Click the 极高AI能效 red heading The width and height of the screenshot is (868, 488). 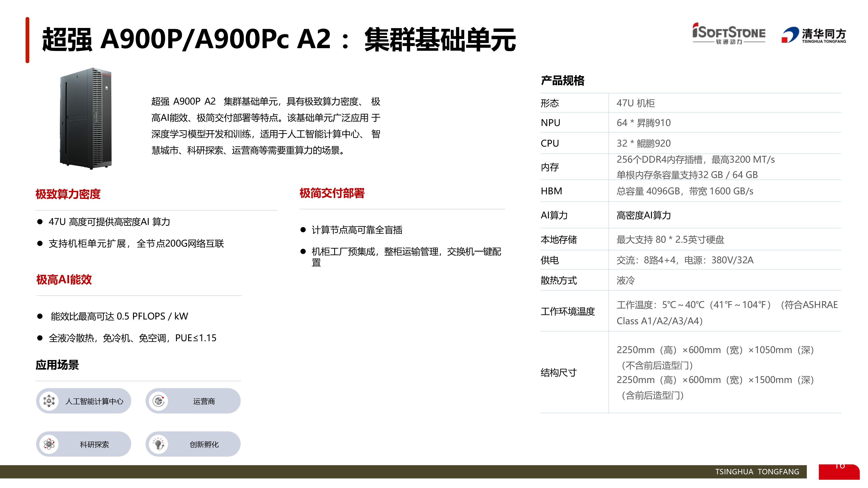point(64,280)
